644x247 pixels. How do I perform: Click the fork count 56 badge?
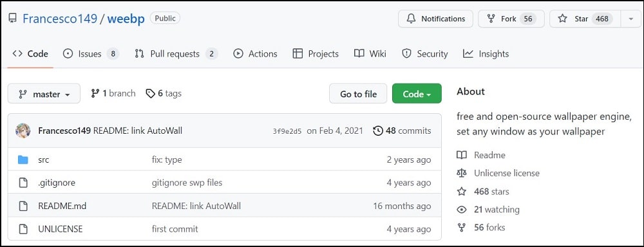pyautogui.click(x=528, y=19)
